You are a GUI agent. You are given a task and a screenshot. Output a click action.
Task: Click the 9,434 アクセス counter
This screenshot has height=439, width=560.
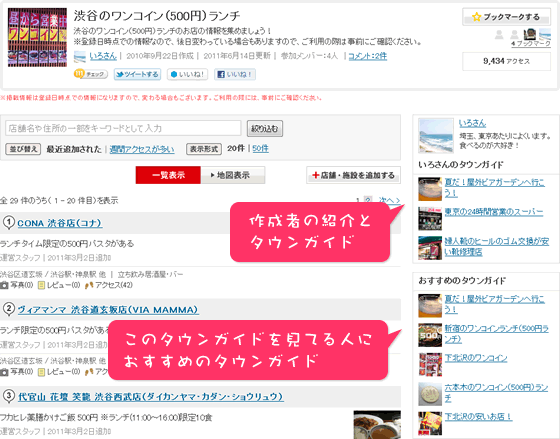point(506,61)
